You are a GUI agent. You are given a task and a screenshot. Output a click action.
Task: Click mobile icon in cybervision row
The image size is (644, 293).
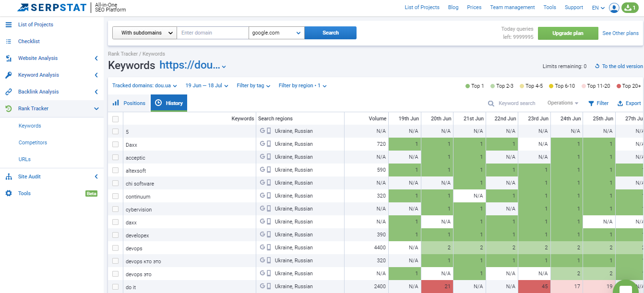tap(269, 209)
